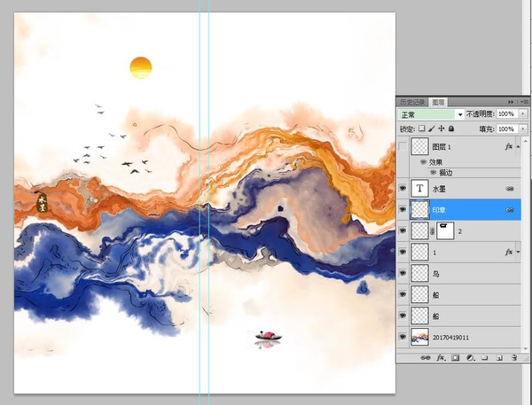
Task: Click the 鸟 layer thumbnail
Action: (x=419, y=273)
